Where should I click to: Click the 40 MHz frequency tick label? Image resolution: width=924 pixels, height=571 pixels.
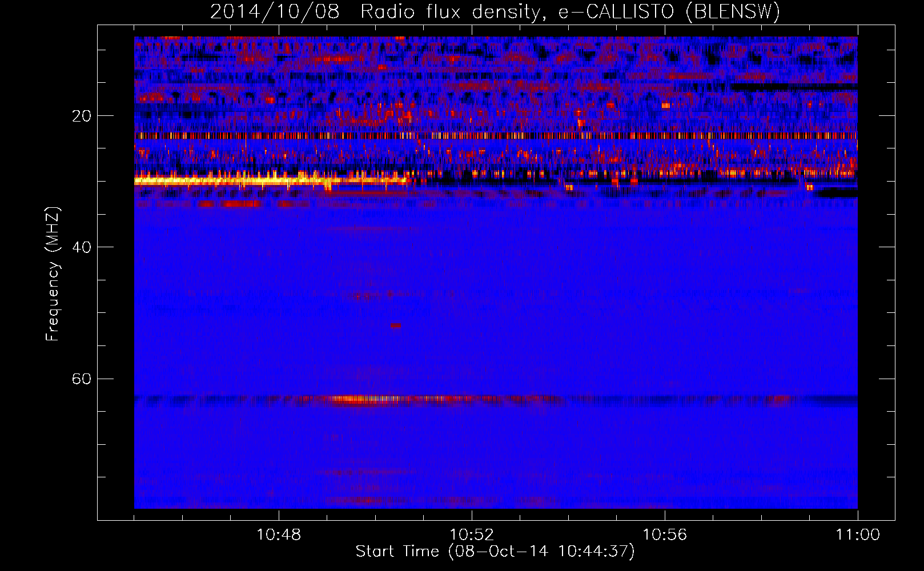[82, 247]
